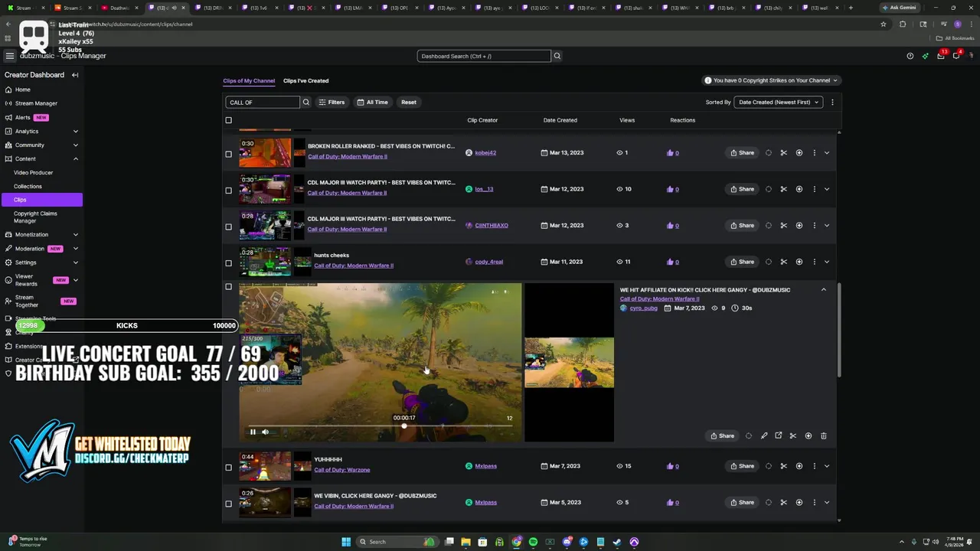Click the clips list vertical scrollbar

click(840, 329)
